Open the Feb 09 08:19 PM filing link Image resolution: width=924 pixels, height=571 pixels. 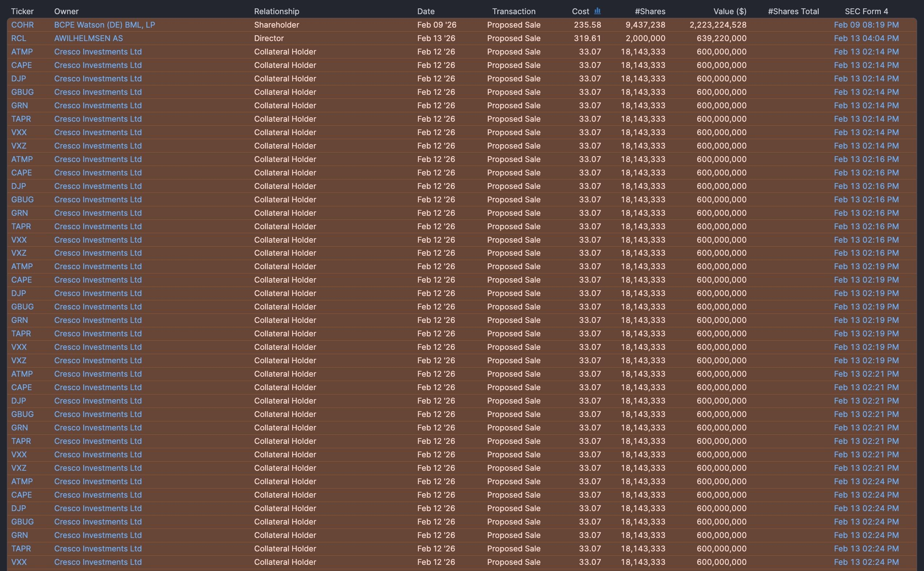(x=866, y=25)
